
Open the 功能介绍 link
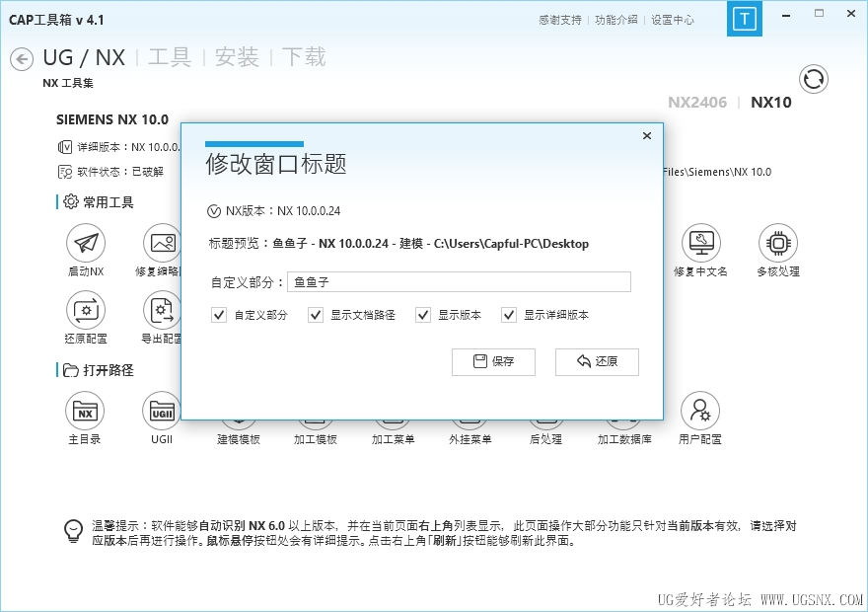click(x=616, y=20)
